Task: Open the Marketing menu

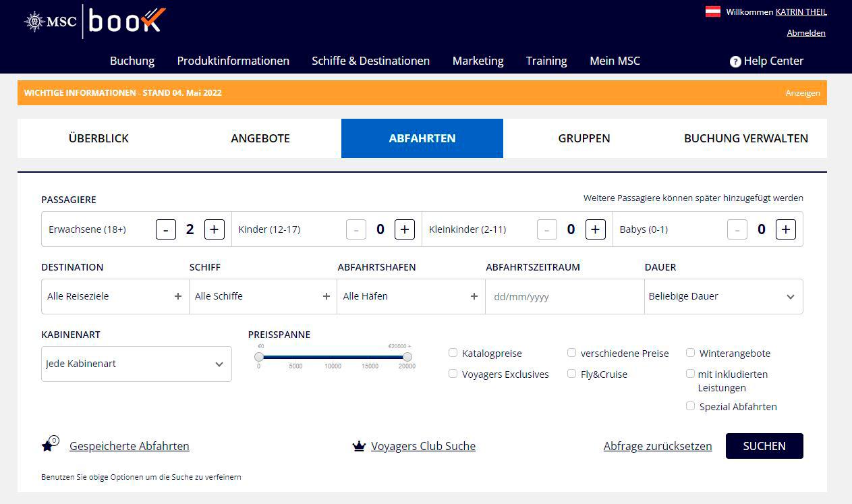Action: 478,61
